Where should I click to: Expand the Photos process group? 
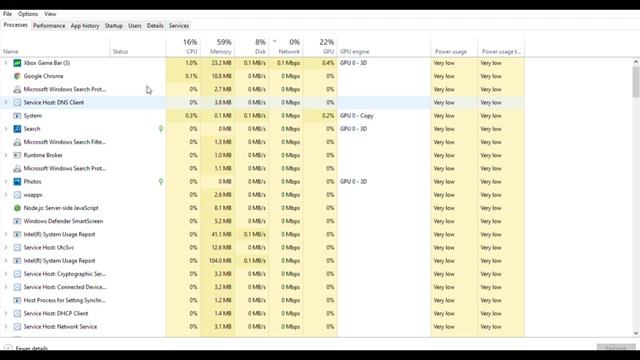click(6, 182)
